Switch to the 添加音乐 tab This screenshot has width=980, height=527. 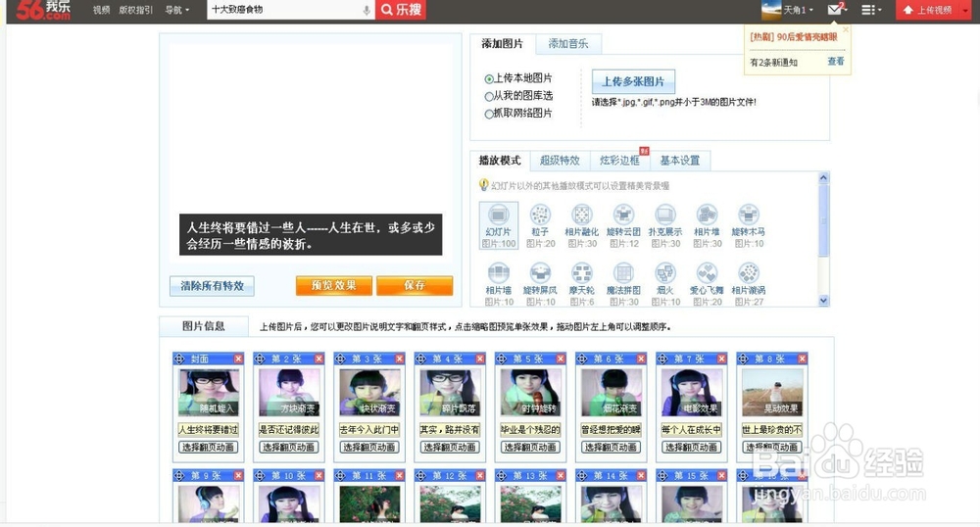[568, 44]
